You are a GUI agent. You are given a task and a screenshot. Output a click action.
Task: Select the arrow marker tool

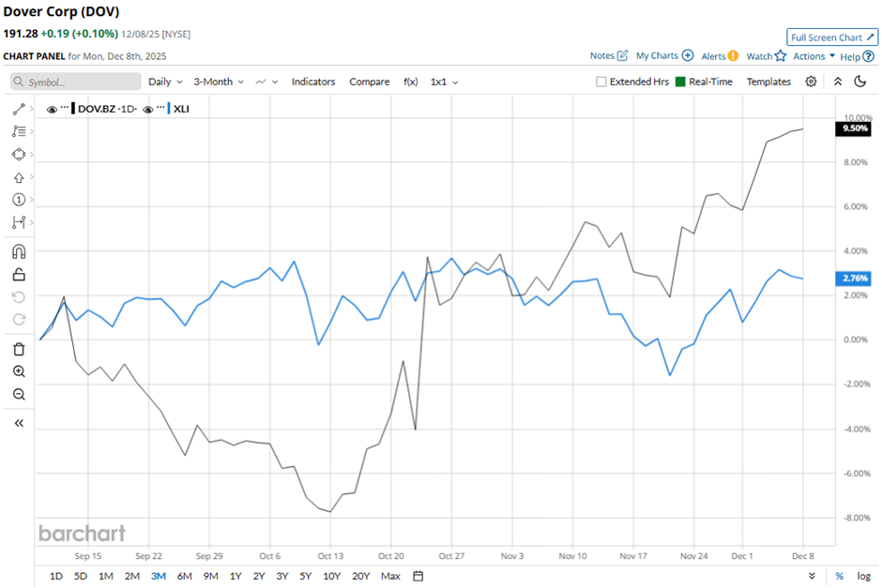click(x=19, y=177)
